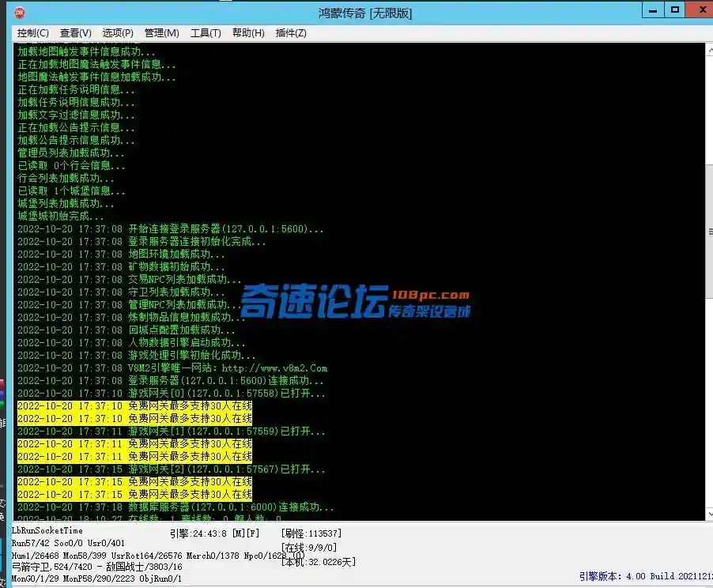The width and height of the screenshot is (713, 588).
Task: Select log line 数据库服务器 连接成功
Action: 175,507
